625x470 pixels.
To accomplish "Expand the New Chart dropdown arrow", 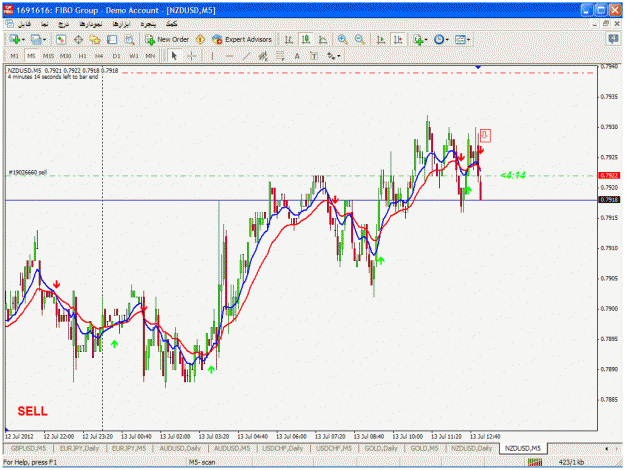I will [x=23, y=40].
